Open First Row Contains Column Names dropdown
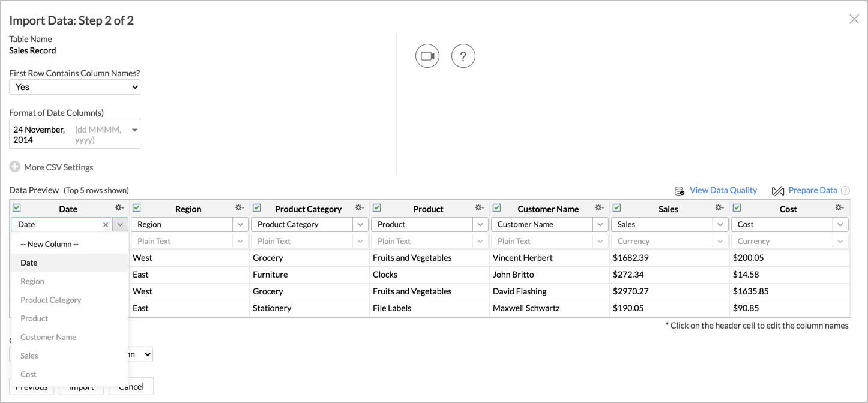868x403 pixels. point(74,87)
